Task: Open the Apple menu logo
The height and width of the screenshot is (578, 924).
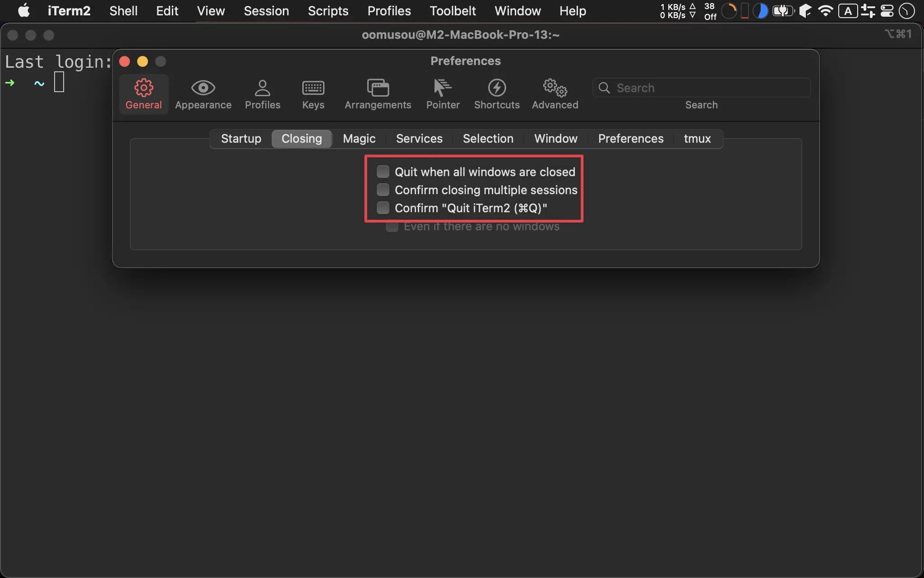Action: coord(24,10)
